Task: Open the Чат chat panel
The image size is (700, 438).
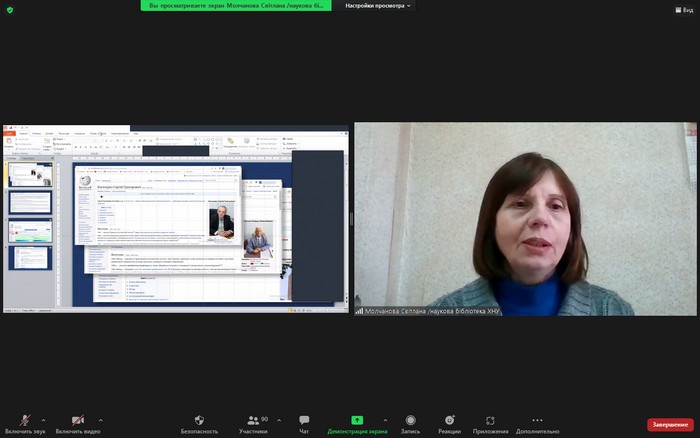Action: tap(304, 423)
